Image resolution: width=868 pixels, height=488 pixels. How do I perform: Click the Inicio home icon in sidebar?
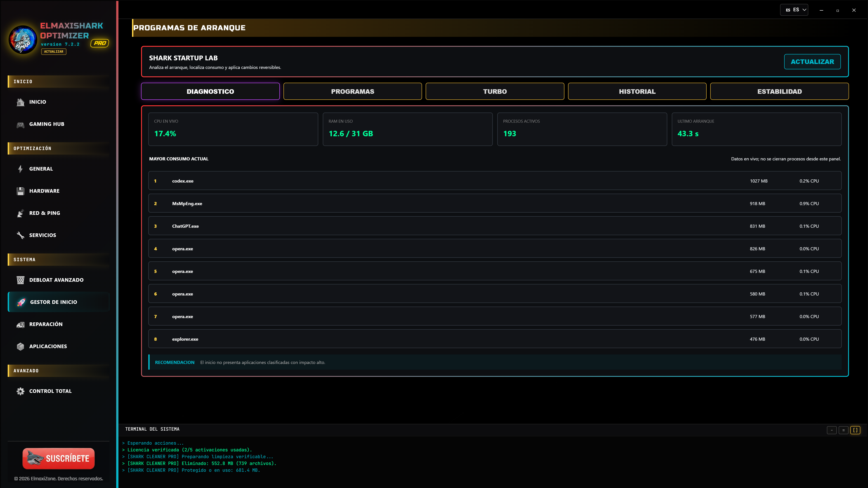tap(21, 102)
